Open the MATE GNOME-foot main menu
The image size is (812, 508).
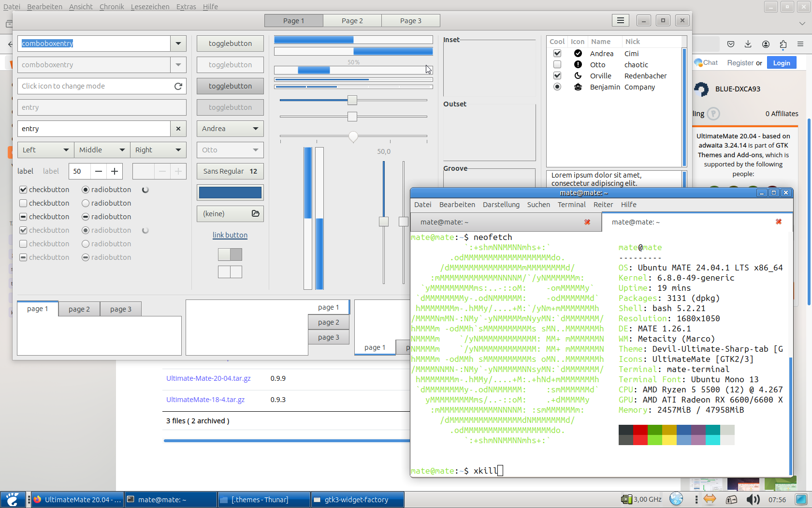[x=13, y=499]
